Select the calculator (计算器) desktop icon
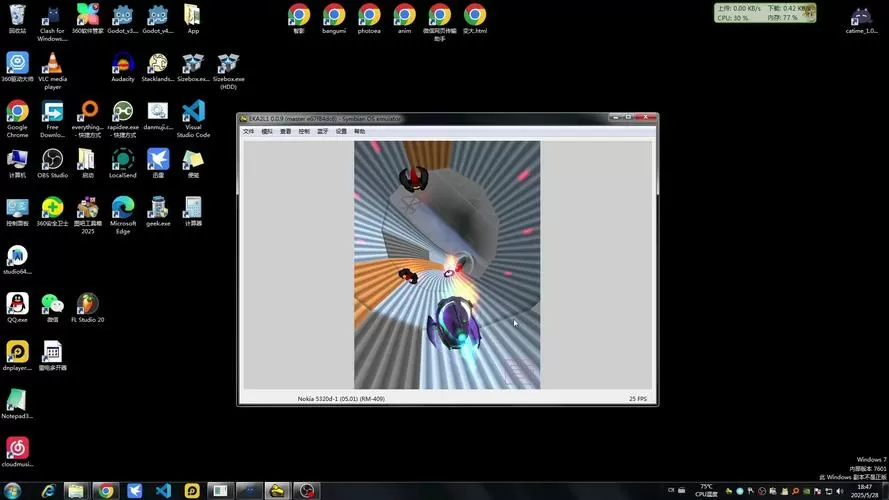The width and height of the screenshot is (889, 500). point(193,211)
